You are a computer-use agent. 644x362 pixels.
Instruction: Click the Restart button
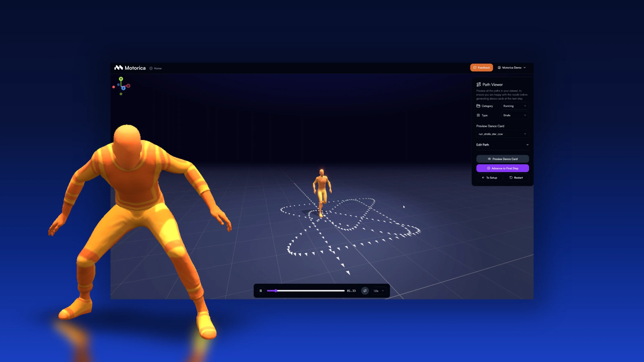coord(516,178)
